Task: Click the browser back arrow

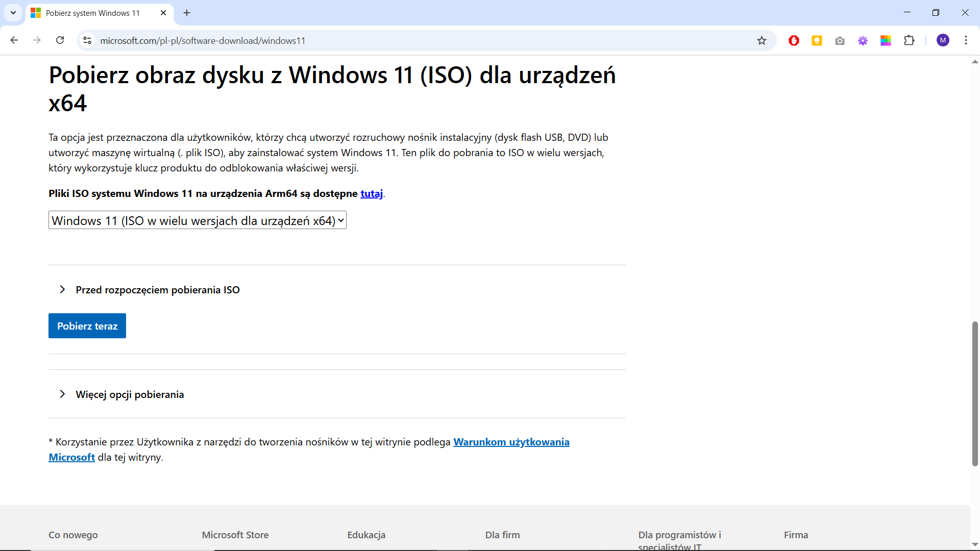Action: coord(14,40)
